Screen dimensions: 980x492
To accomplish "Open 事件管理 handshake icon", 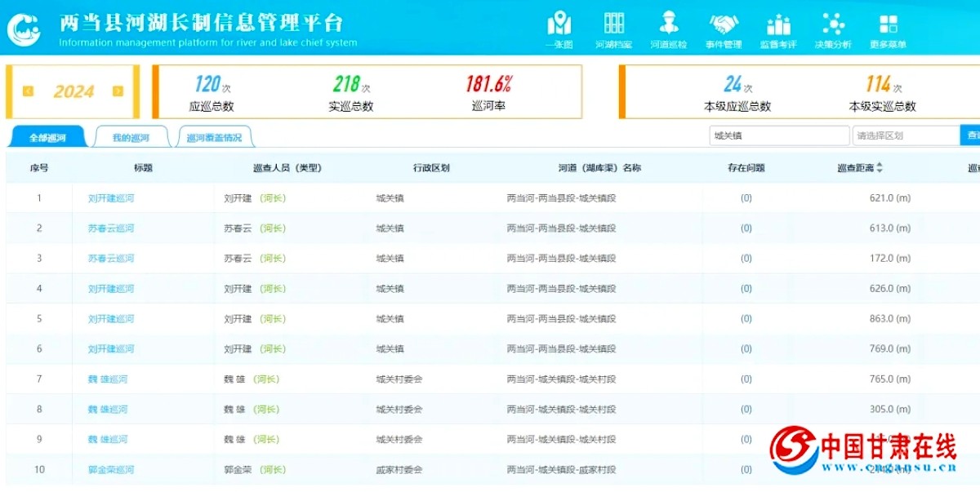I will point(724,24).
